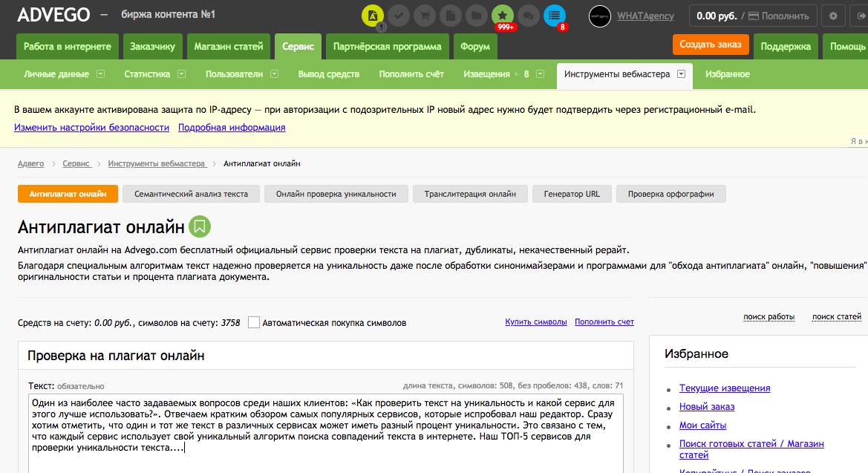The height and width of the screenshot is (473, 868).
Task: Click the orange Создать заказ button
Action: click(x=710, y=45)
